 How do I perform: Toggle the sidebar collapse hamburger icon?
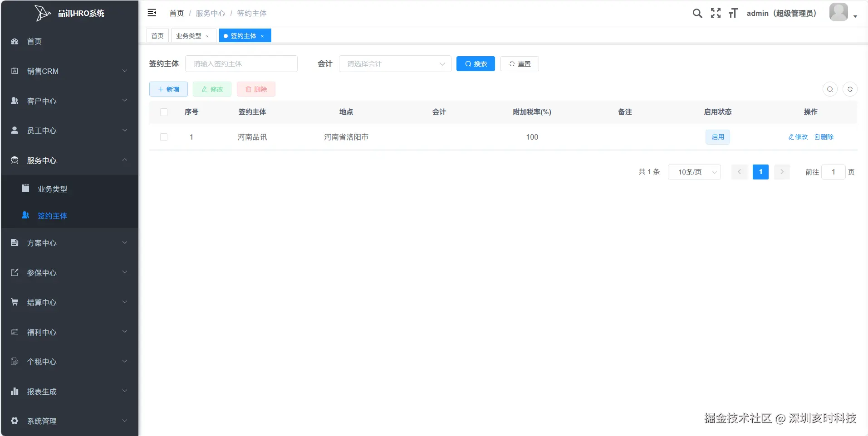tap(152, 13)
